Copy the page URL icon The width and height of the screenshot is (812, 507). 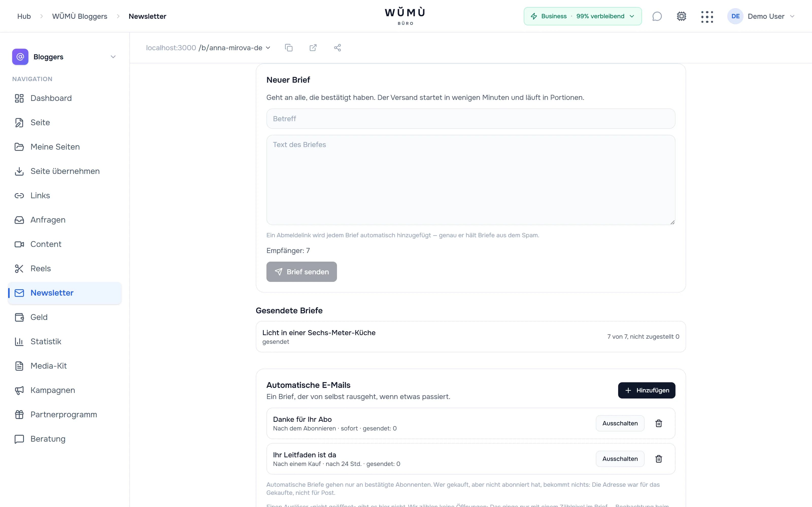pyautogui.click(x=289, y=48)
